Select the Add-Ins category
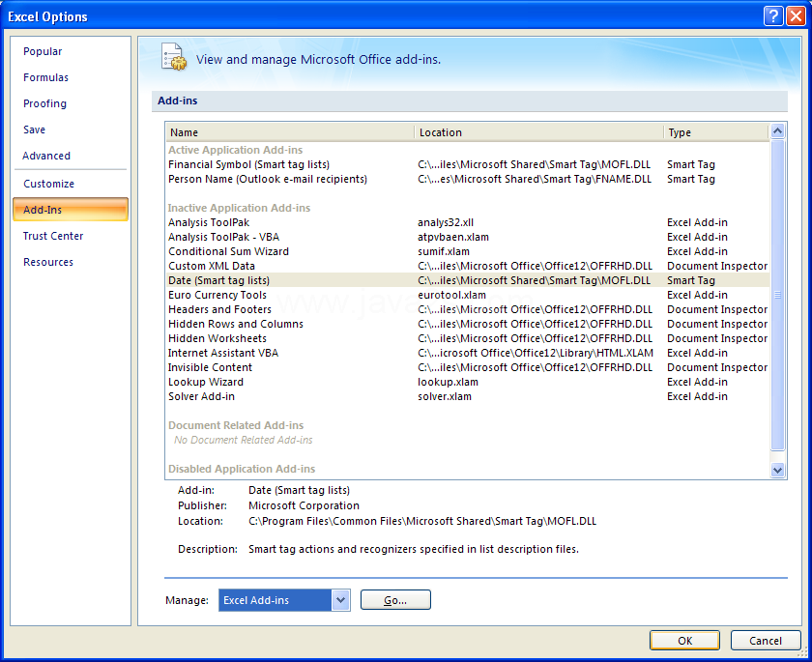 [x=71, y=210]
